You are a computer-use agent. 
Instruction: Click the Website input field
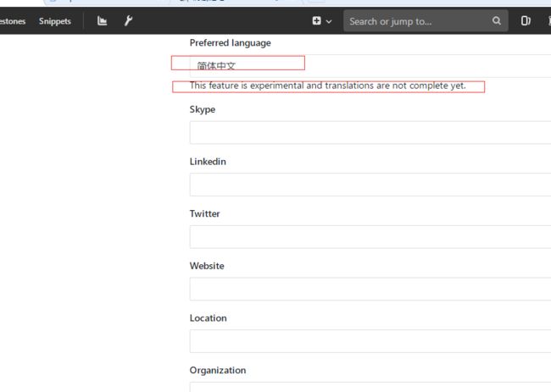(x=370, y=289)
